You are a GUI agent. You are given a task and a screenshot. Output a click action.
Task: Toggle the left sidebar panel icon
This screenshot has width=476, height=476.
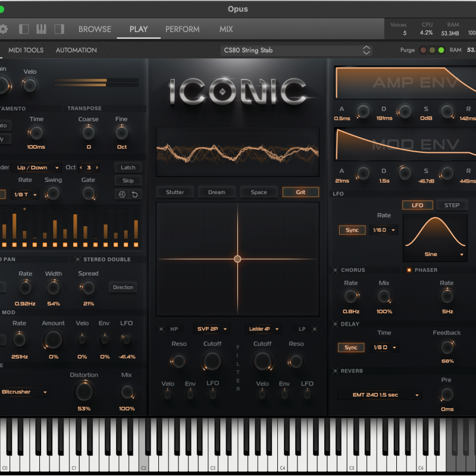tap(24, 29)
